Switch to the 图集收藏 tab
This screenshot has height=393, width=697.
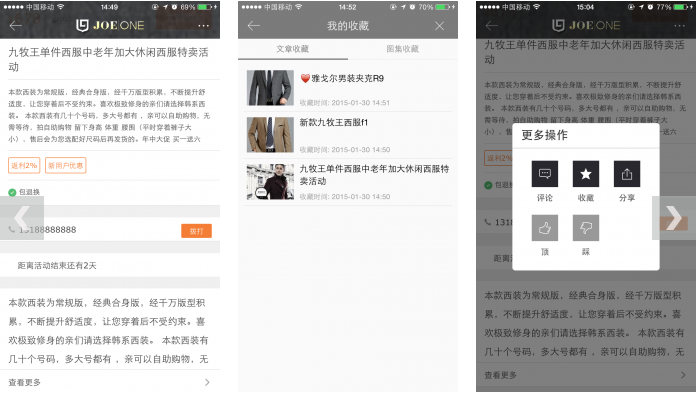[402, 49]
